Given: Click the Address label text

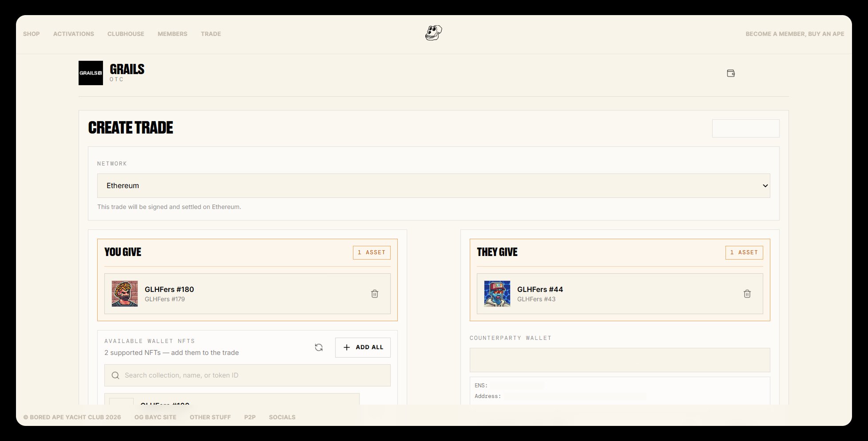Looking at the screenshot, I should point(488,396).
